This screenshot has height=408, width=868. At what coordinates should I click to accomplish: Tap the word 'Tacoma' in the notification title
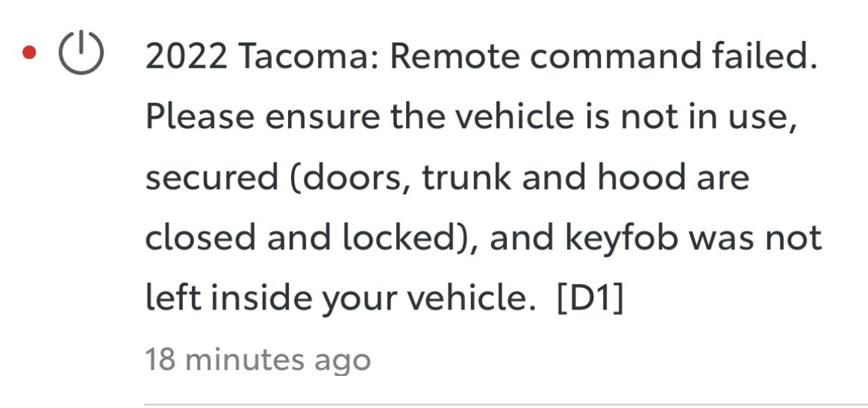tap(309, 57)
